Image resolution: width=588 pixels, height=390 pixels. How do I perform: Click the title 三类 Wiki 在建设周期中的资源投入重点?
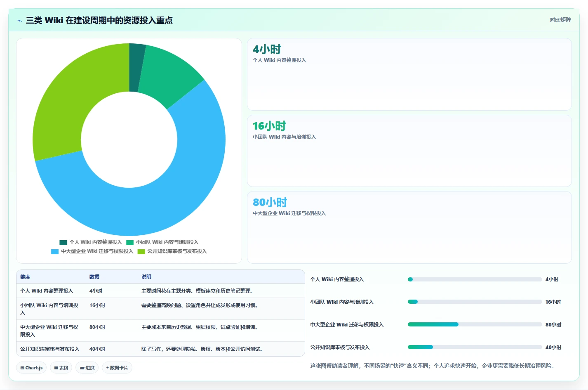click(x=99, y=21)
